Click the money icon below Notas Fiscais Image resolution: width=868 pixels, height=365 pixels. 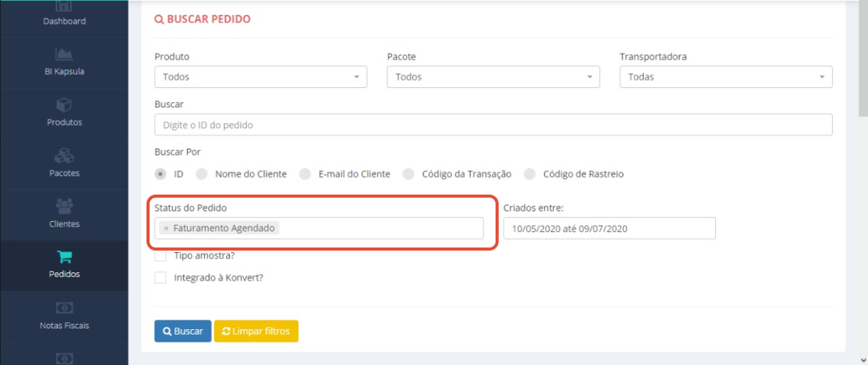tap(64, 358)
